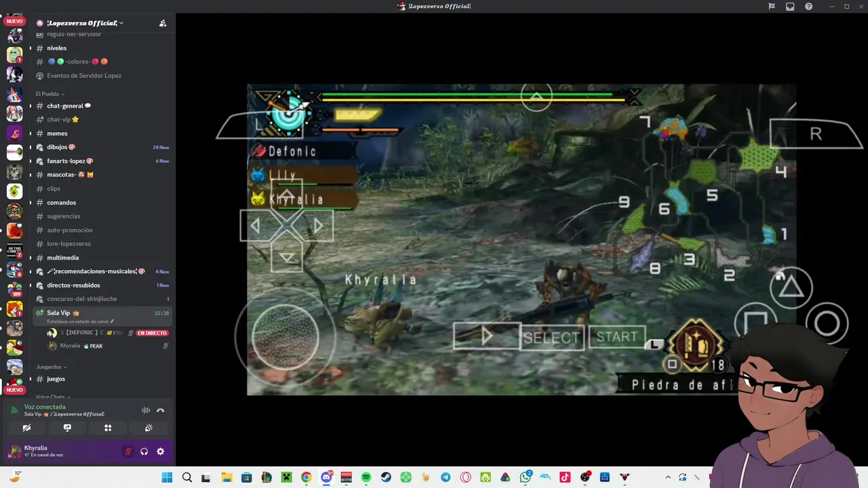Click invite people icon in server header
The width and height of the screenshot is (868, 488).
(163, 23)
